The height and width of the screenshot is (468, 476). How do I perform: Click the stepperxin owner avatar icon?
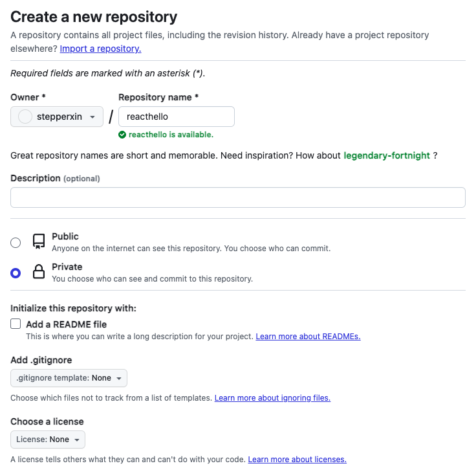pos(25,117)
